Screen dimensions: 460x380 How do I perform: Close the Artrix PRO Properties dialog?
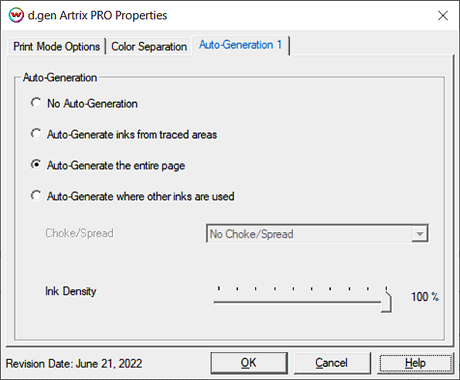click(x=443, y=15)
